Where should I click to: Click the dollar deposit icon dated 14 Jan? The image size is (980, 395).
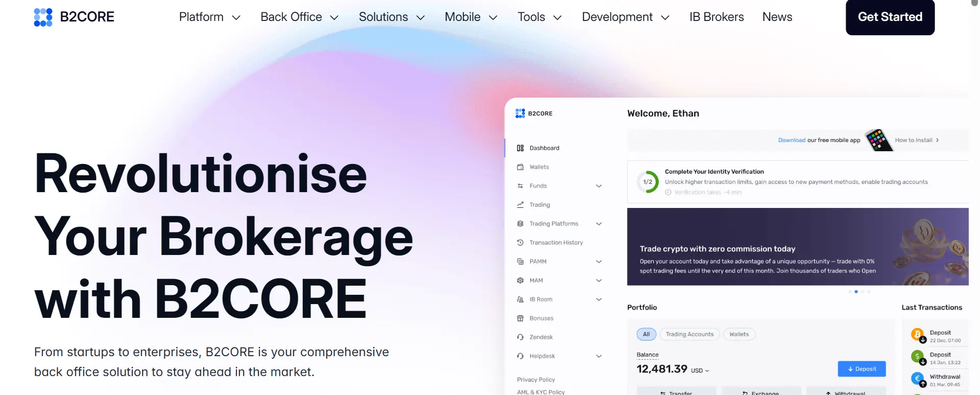[x=918, y=357]
